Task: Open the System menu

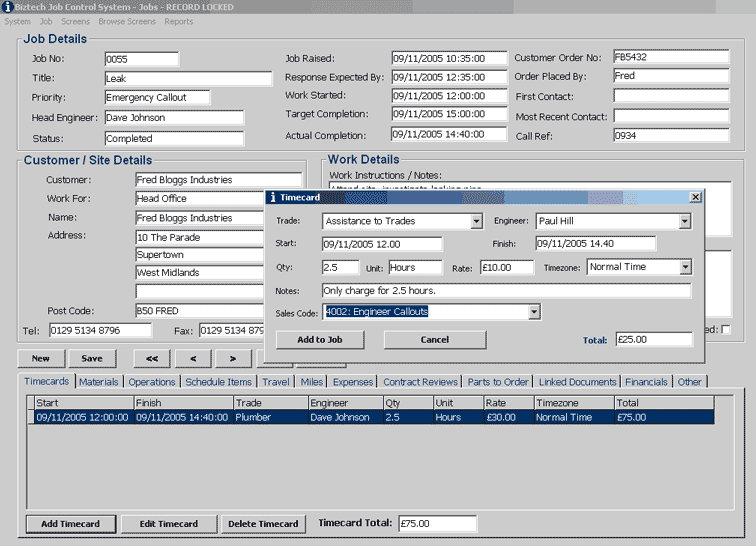Action: (x=17, y=22)
